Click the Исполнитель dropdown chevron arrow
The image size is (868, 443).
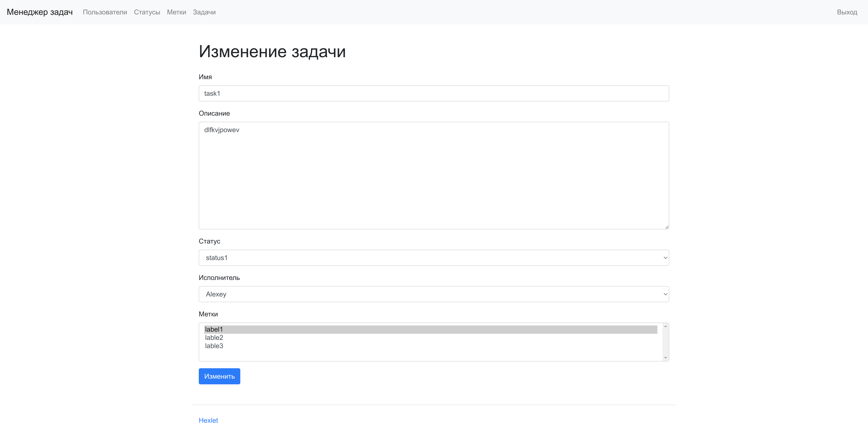pos(665,294)
